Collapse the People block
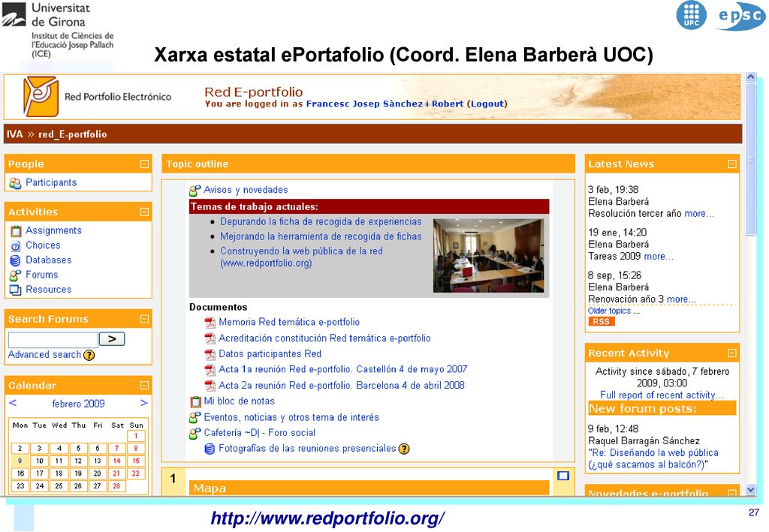769x532 pixels. tap(144, 164)
